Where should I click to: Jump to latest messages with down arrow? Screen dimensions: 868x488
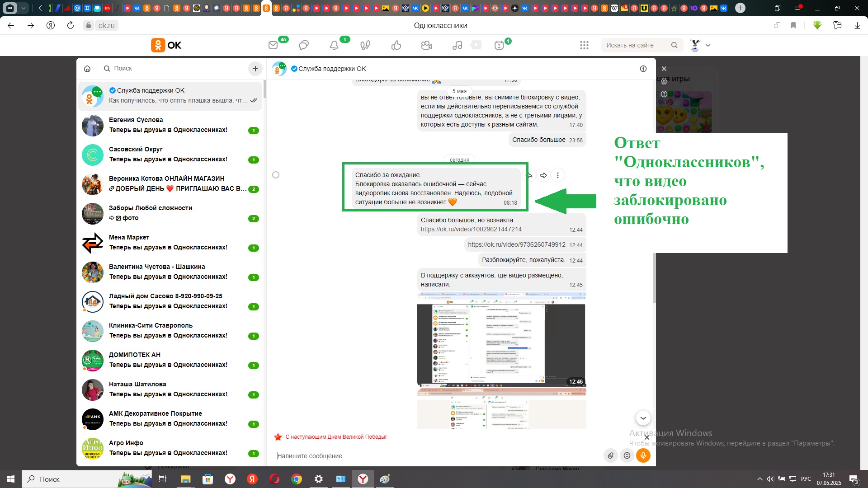click(x=643, y=418)
